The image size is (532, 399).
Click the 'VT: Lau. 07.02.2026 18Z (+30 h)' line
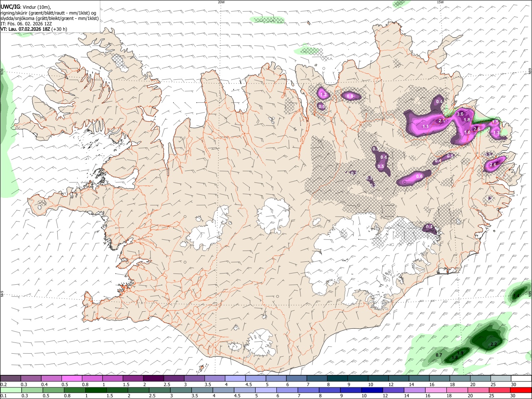[x=34, y=29]
